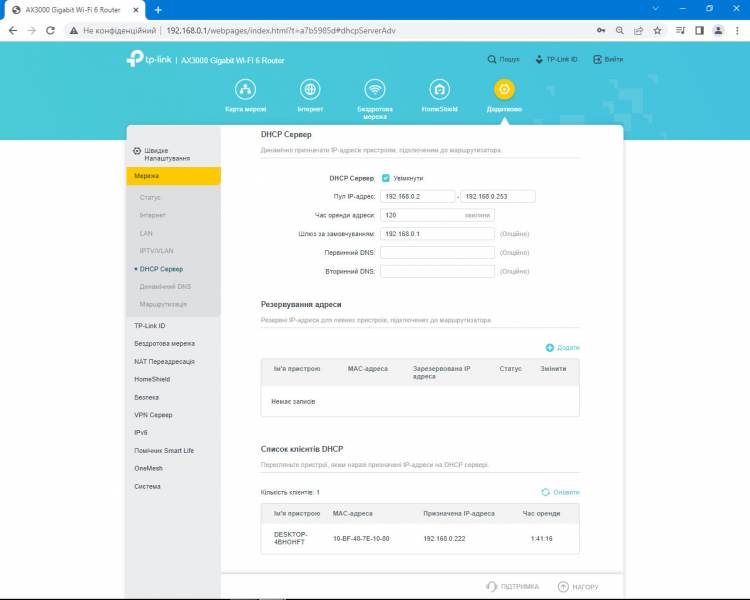Click the Secondary DNS (Вторинний DNS) field
This screenshot has height=600, width=750.
(x=437, y=271)
